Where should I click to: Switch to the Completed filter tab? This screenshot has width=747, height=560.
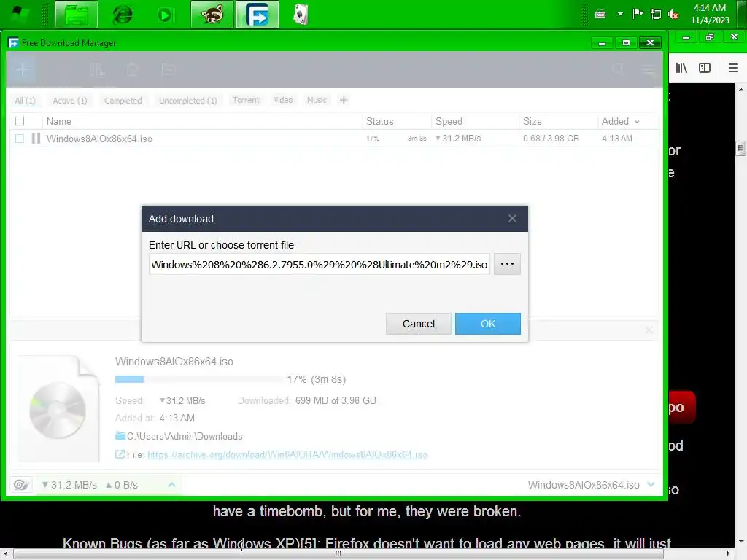tap(123, 101)
